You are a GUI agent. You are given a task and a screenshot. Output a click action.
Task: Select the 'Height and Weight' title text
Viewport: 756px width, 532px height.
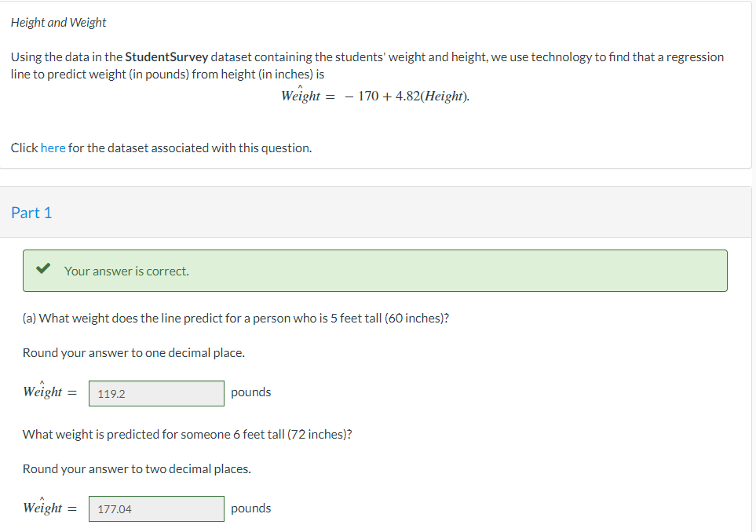(58, 22)
